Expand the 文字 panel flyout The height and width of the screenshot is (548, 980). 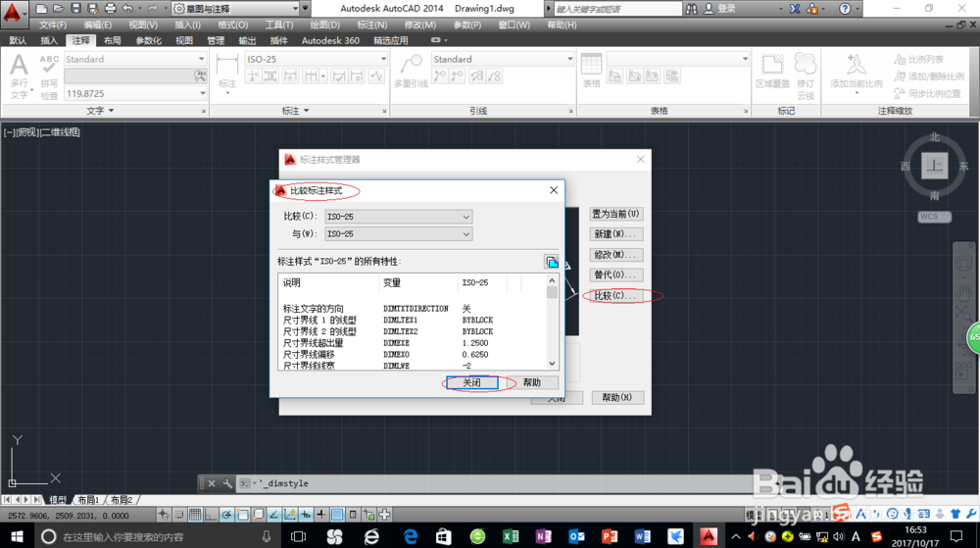100,111
